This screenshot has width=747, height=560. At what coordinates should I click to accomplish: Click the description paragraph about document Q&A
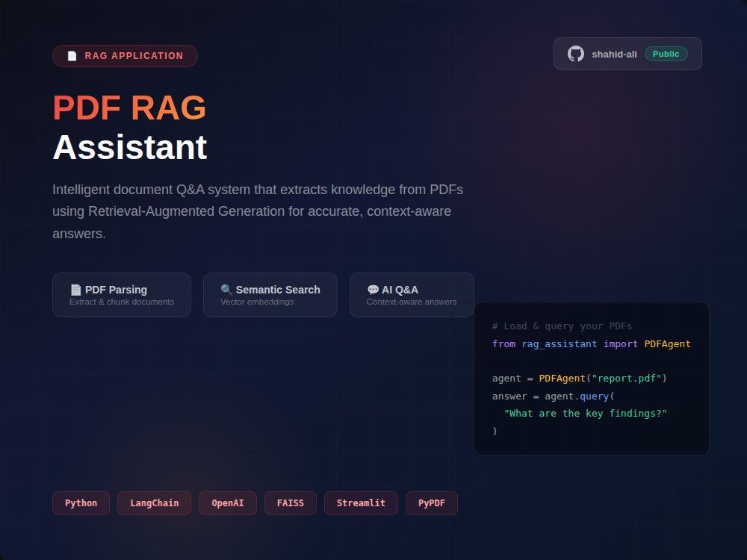coord(258,211)
